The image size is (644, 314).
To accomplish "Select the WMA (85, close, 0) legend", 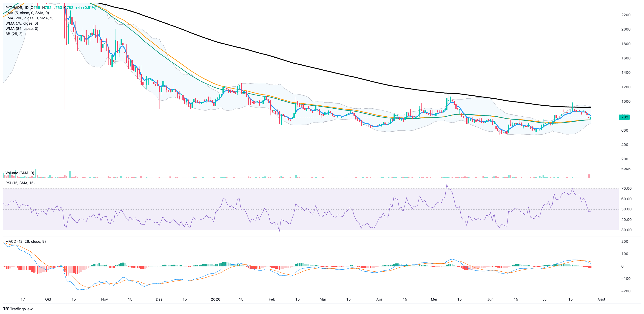I will 22,29.
